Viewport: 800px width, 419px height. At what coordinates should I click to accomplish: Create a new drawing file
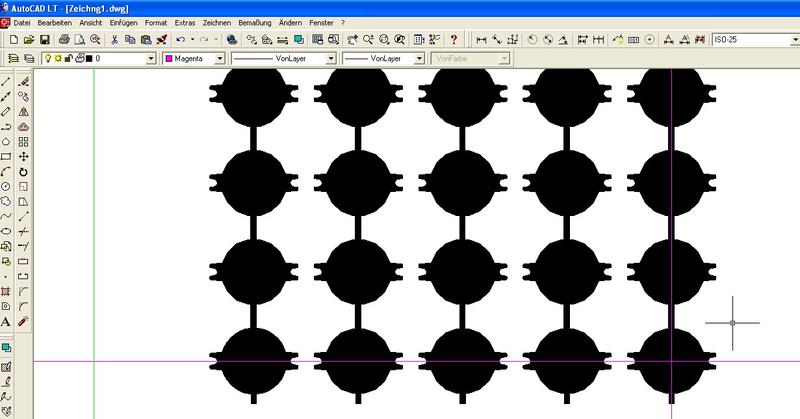(x=14, y=39)
